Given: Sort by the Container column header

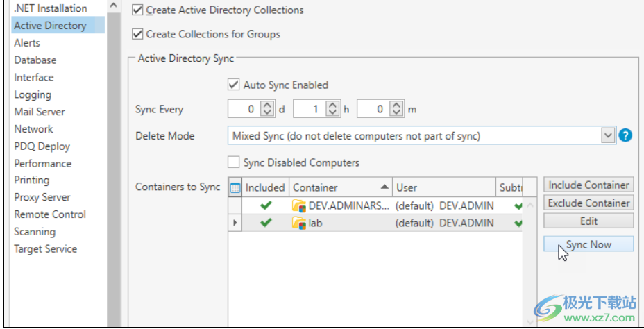Looking at the screenshot, I should coord(341,187).
